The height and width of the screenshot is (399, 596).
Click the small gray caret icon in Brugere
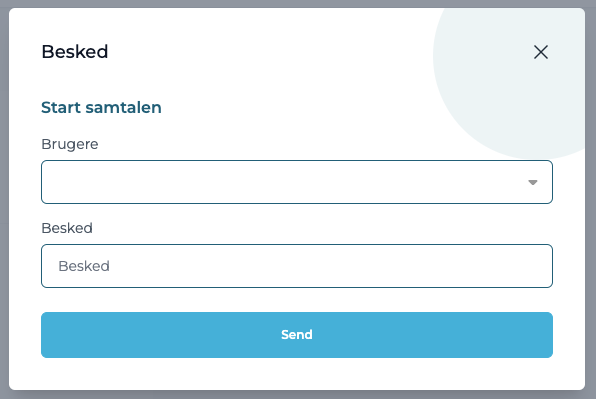click(533, 182)
